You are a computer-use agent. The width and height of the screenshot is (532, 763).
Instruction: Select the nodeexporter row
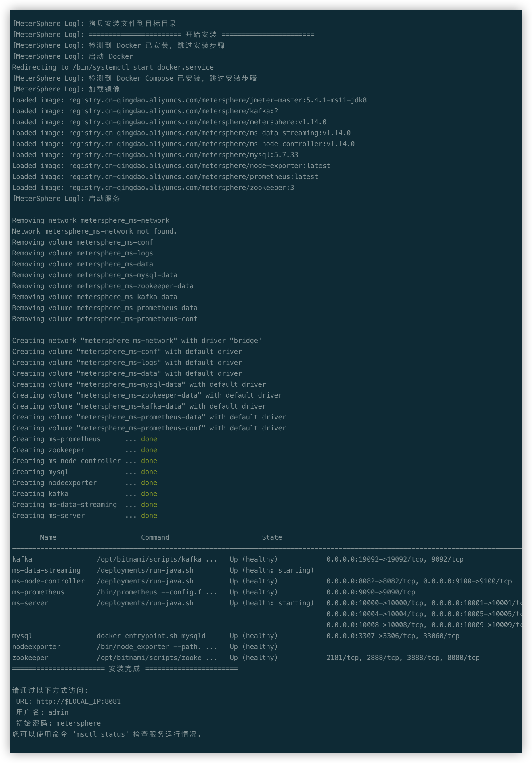[x=36, y=647]
